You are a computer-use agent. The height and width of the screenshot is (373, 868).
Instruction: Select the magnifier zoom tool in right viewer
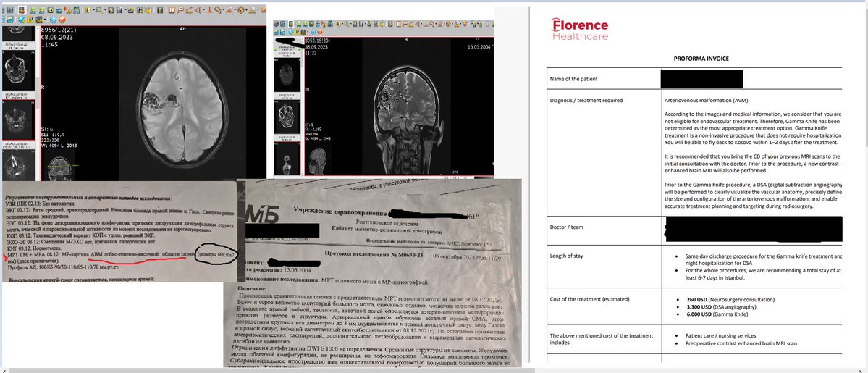tap(347, 24)
